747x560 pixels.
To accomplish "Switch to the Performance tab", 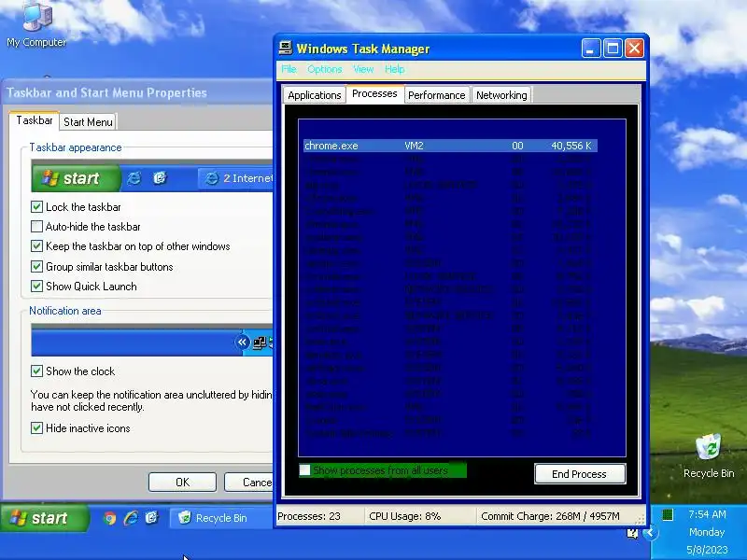I will pos(436,95).
